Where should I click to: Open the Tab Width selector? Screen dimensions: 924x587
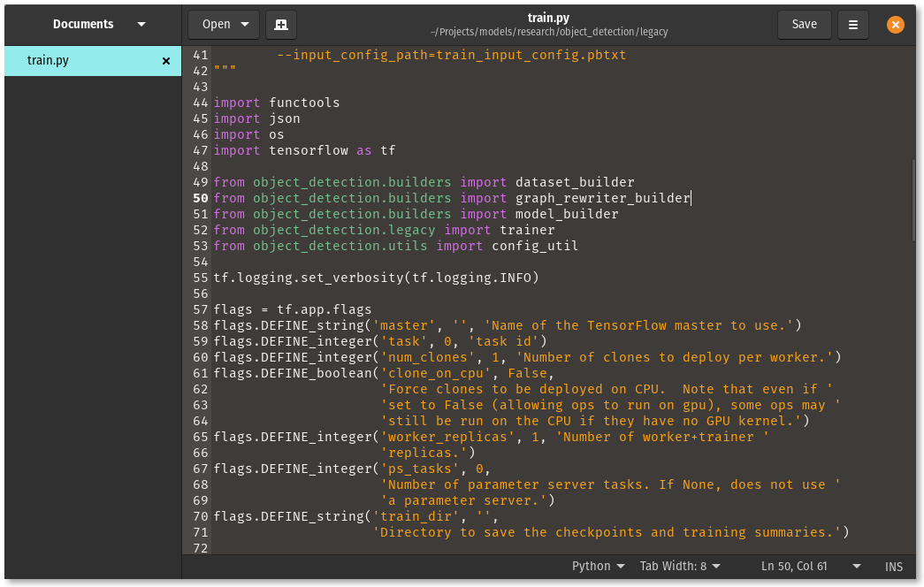point(679,567)
